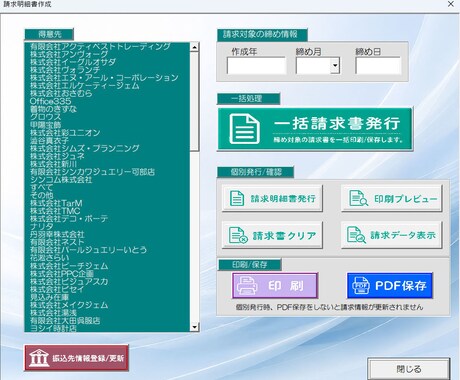
Task: Select 有限会社パールジュエリーいとう row
Action: pyautogui.click(x=107, y=250)
